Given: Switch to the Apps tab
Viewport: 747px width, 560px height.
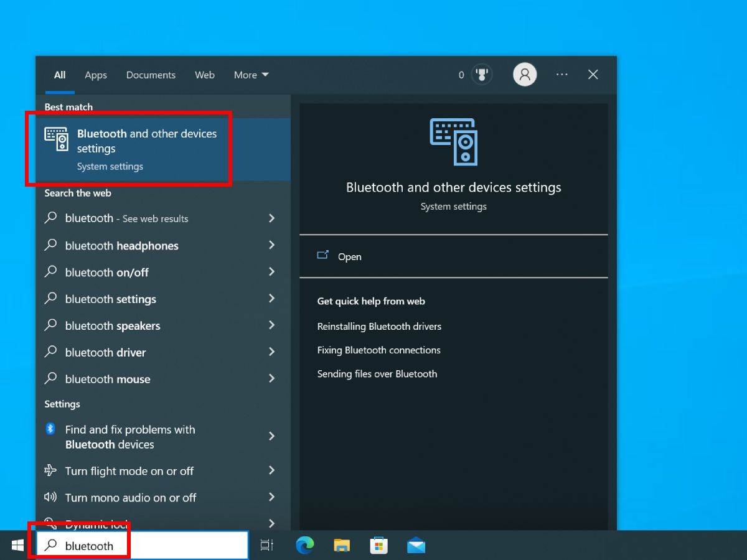Looking at the screenshot, I should point(96,75).
